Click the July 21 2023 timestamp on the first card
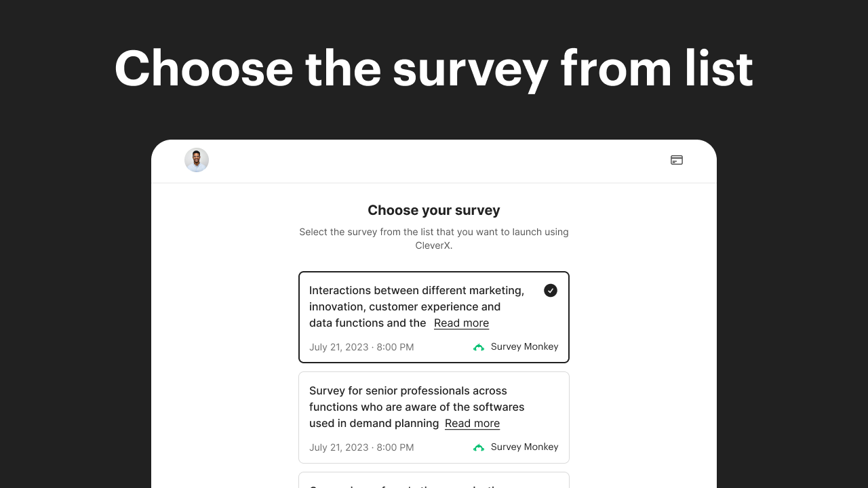Screen dimensions: 868x488 tap(361, 346)
